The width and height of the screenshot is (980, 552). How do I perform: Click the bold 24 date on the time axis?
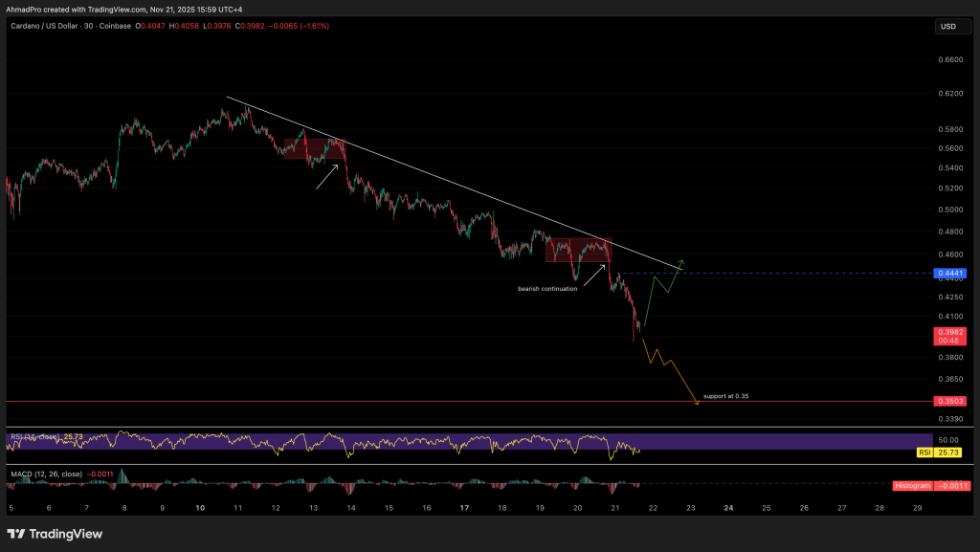pyautogui.click(x=728, y=508)
